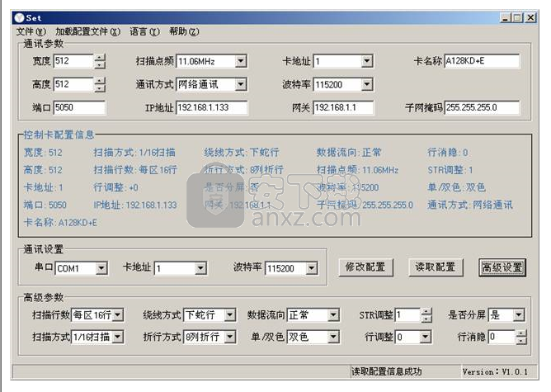551x392 pixels.
Task: Open the 加载配置文件 menu
Action: tap(88, 31)
